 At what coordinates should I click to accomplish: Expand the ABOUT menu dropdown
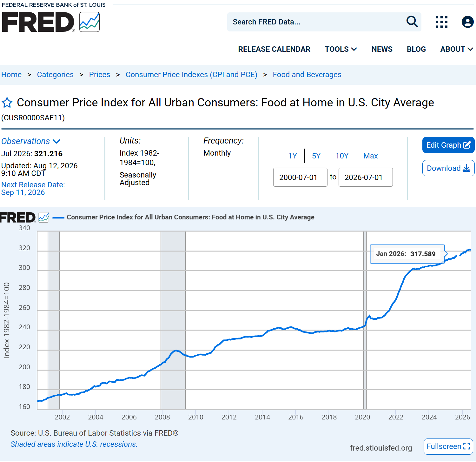point(457,49)
